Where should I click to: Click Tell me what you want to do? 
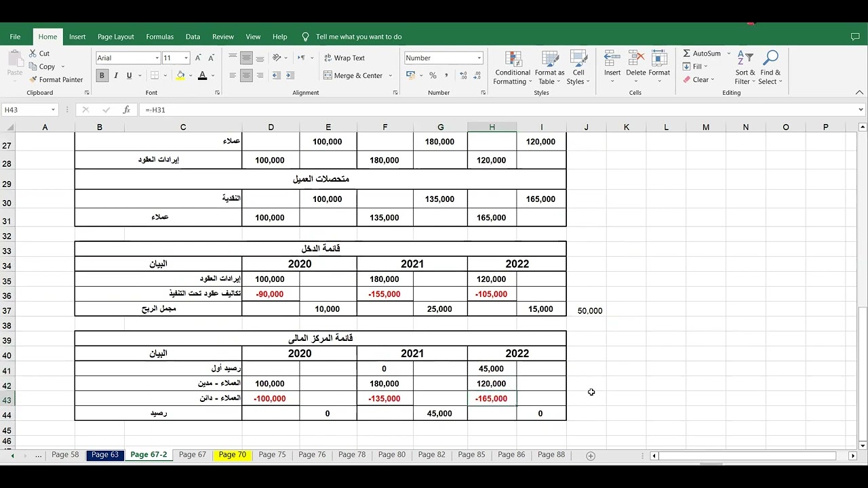click(x=359, y=37)
